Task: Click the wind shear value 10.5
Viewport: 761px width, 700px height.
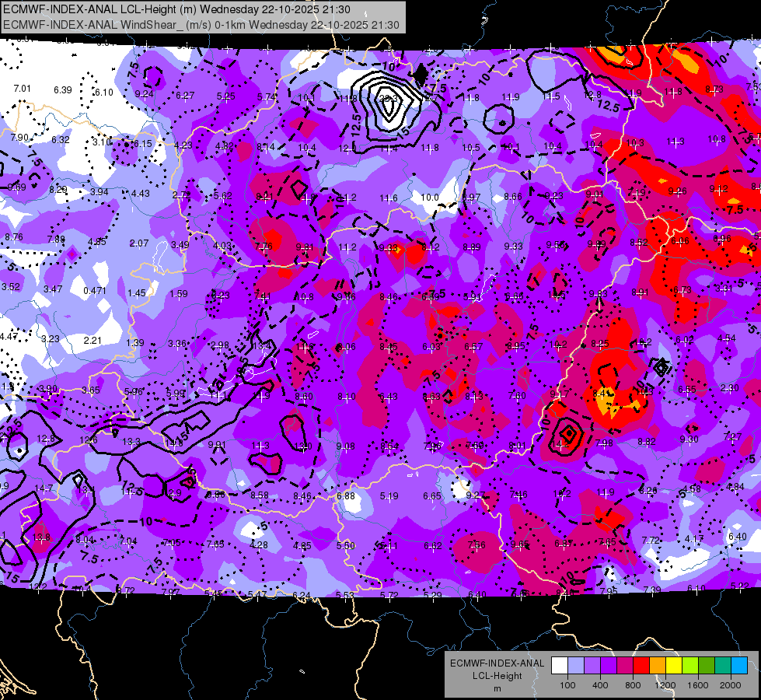Action: pos(471,147)
